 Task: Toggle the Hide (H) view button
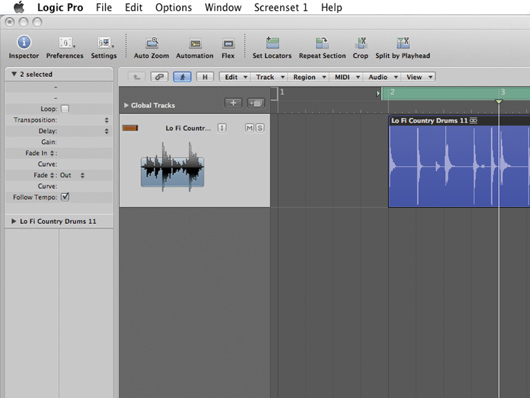click(205, 77)
